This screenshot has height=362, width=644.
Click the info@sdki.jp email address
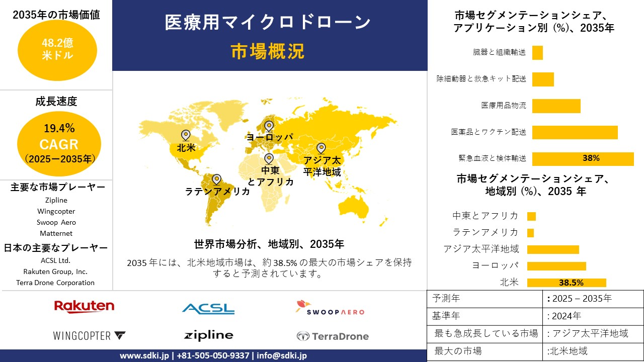pyautogui.click(x=282, y=355)
